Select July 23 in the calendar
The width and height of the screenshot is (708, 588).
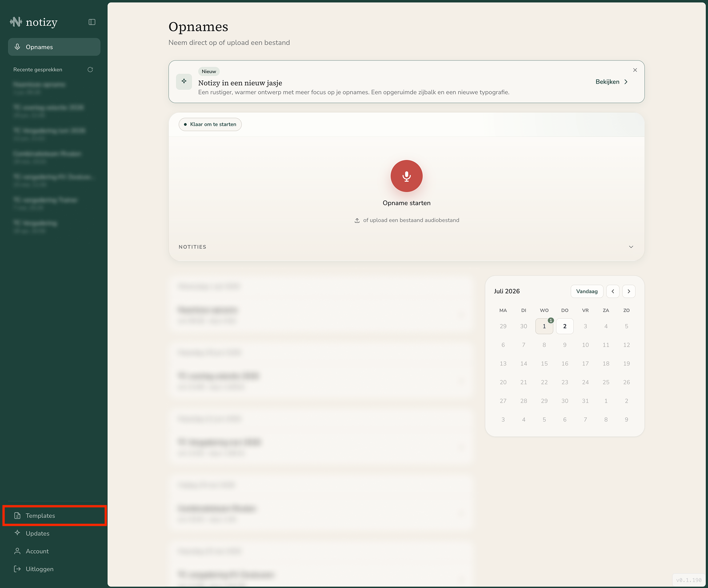click(565, 382)
